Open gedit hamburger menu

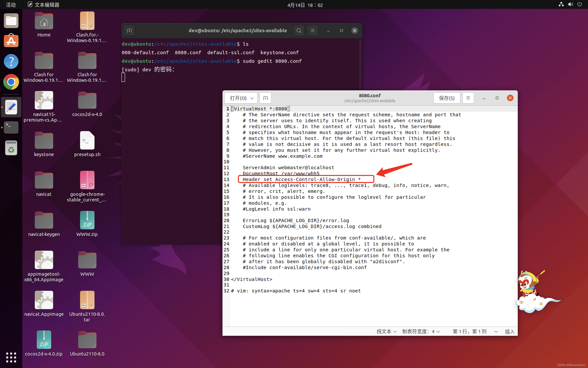468,98
